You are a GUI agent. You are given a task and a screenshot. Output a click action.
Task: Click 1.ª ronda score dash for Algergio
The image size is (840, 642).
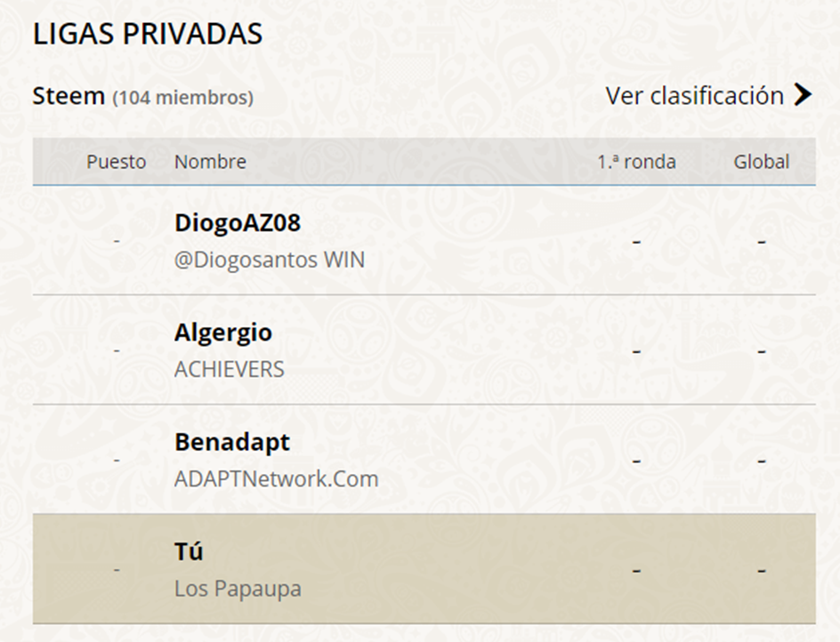tap(636, 351)
